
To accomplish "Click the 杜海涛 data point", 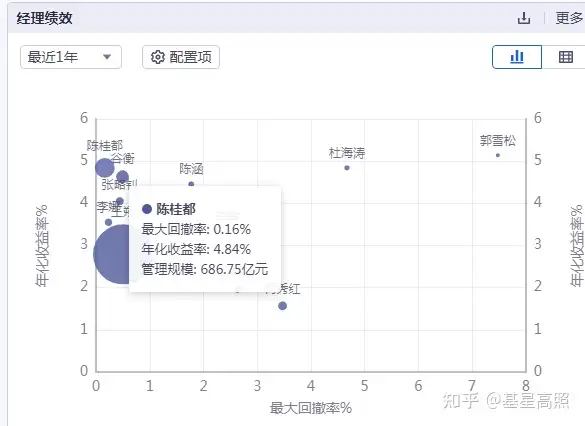I will (x=347, y=168).
